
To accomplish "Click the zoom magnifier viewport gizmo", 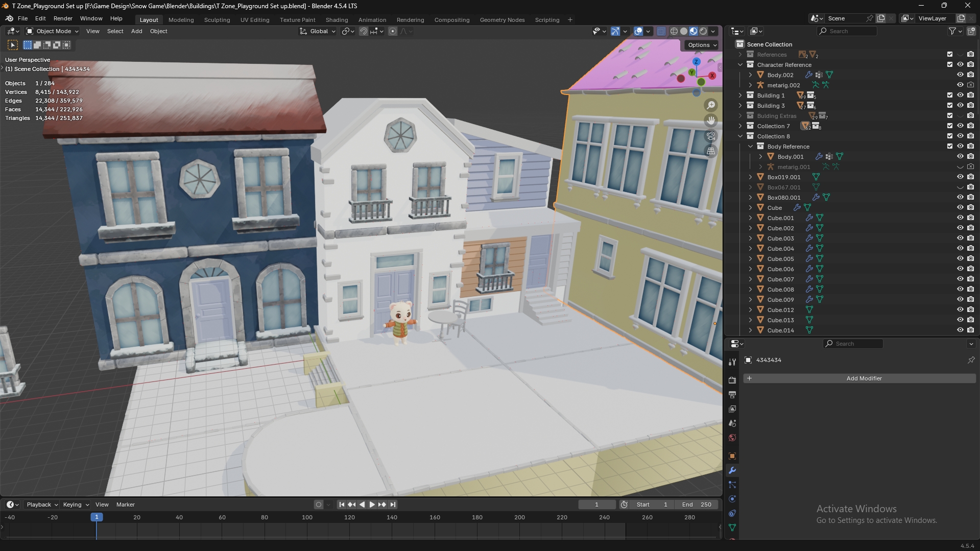I will [711, 105].
